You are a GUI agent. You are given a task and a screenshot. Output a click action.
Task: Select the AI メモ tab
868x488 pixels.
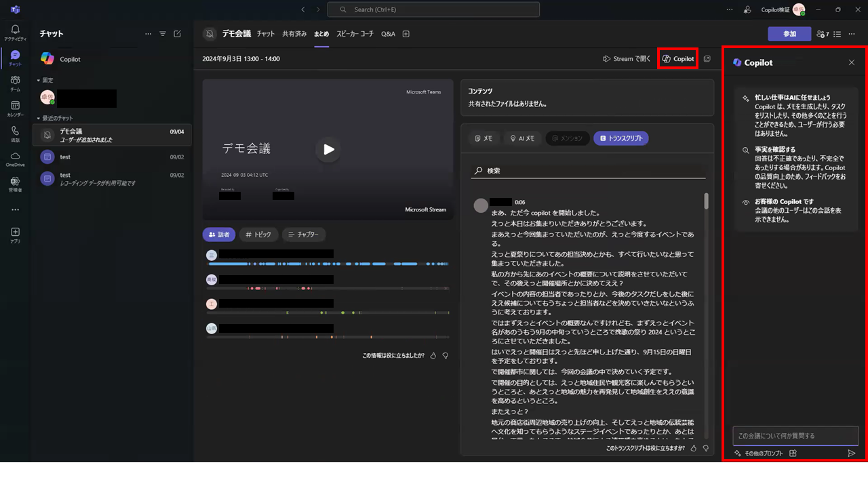(x=522, y=138)
